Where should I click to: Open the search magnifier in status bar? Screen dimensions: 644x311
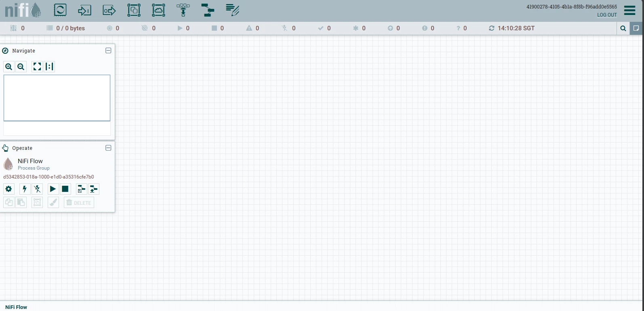coord(623,28)
